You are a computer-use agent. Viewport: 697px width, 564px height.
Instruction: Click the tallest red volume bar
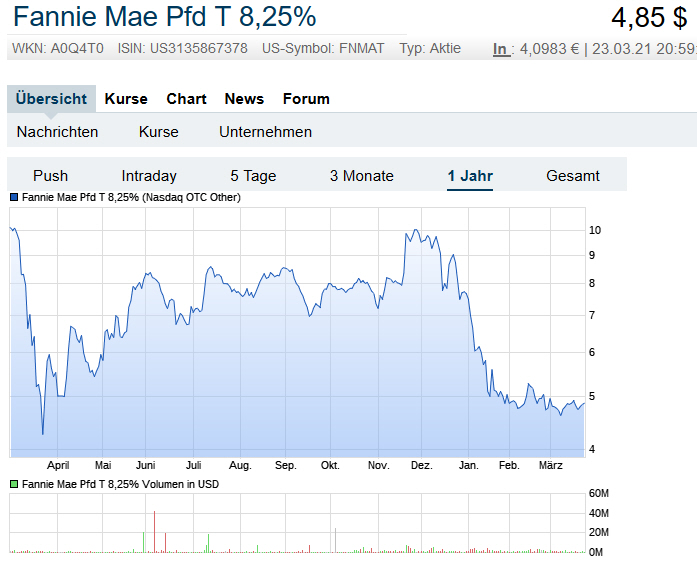155,530
